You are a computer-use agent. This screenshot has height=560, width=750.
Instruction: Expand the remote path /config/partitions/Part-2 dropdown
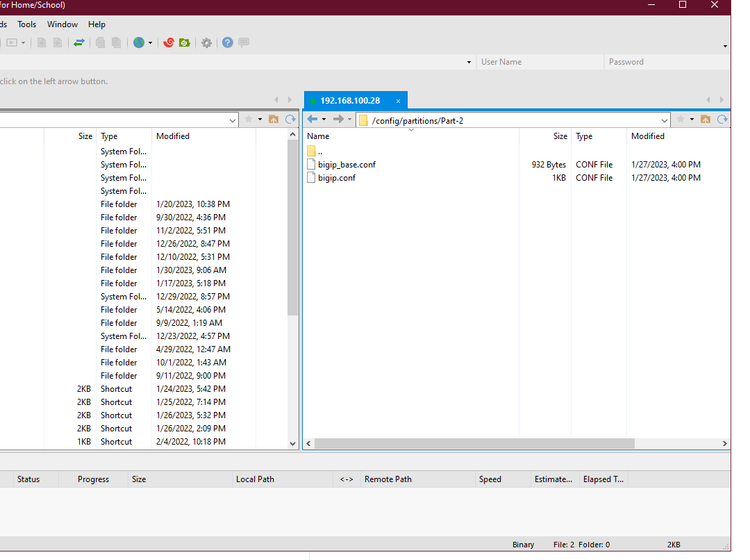click(664, 120)
